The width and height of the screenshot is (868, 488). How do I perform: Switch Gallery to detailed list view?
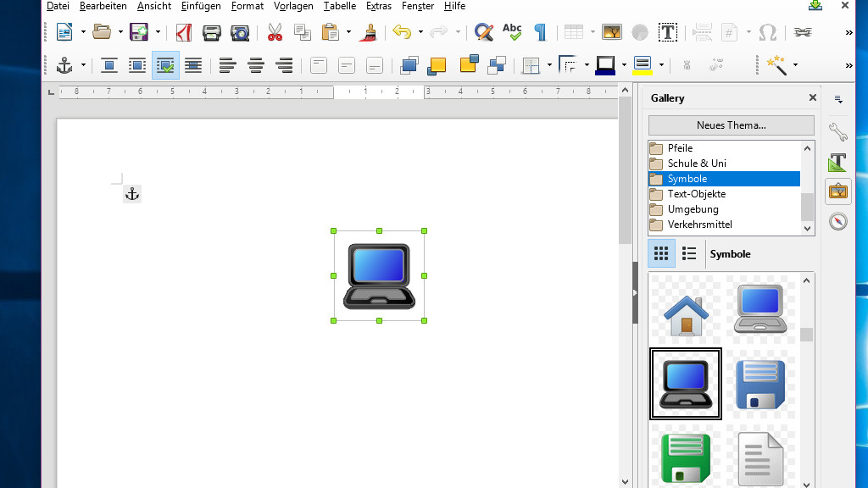pyautogui.click(x=689, y=252)
